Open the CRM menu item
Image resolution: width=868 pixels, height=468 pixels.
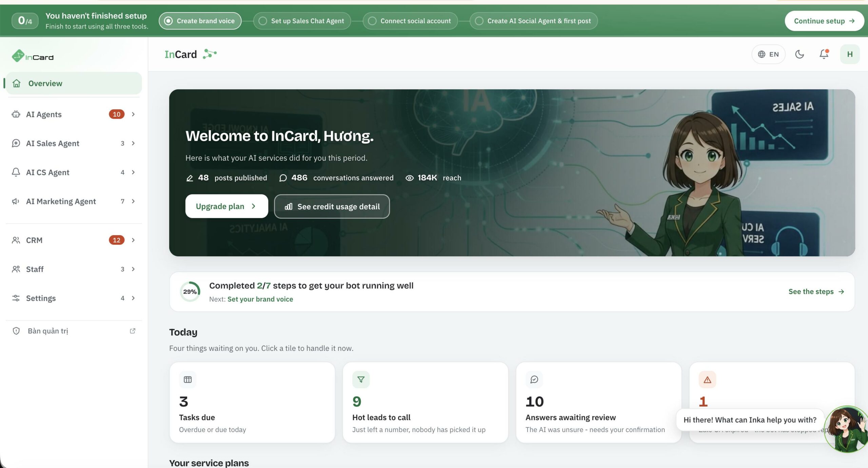coord(74,240)
